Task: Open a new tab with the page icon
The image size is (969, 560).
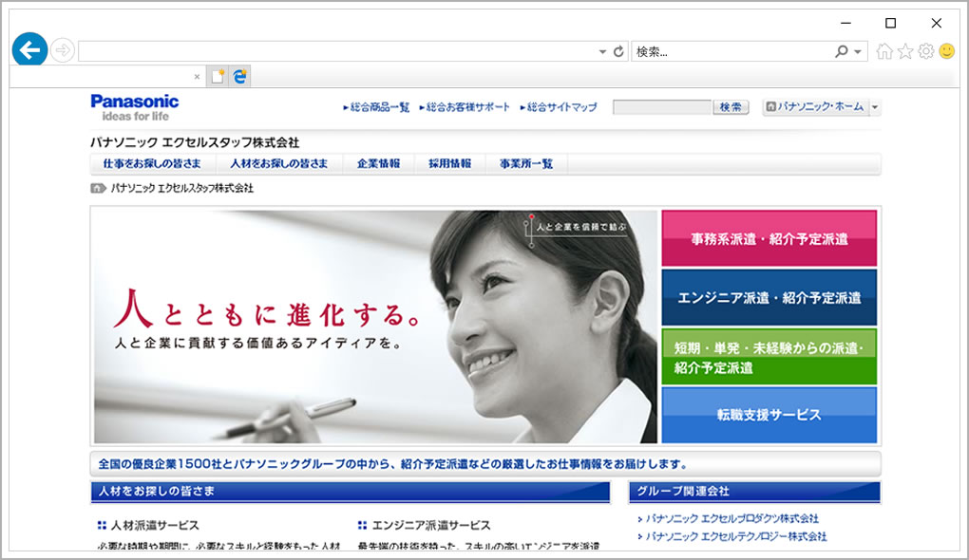Action: pos(218,77)
